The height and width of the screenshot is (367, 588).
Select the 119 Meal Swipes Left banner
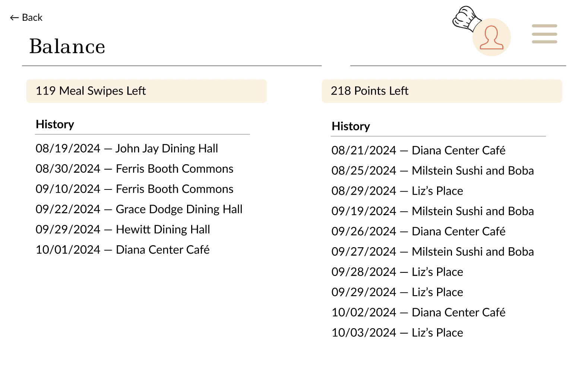coord(146,91)
